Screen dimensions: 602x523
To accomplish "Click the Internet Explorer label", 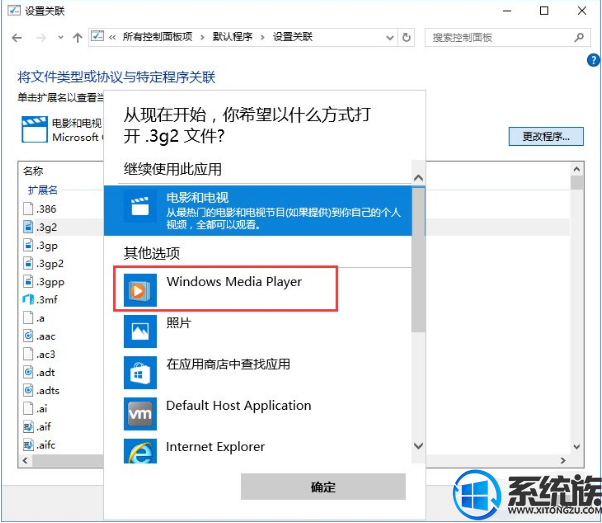I will [215, 447].
